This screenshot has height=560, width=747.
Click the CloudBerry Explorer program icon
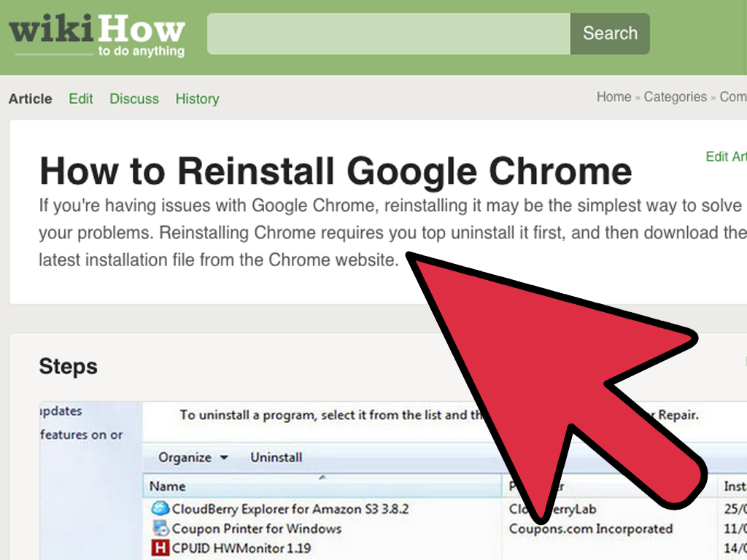coord(160,508)
